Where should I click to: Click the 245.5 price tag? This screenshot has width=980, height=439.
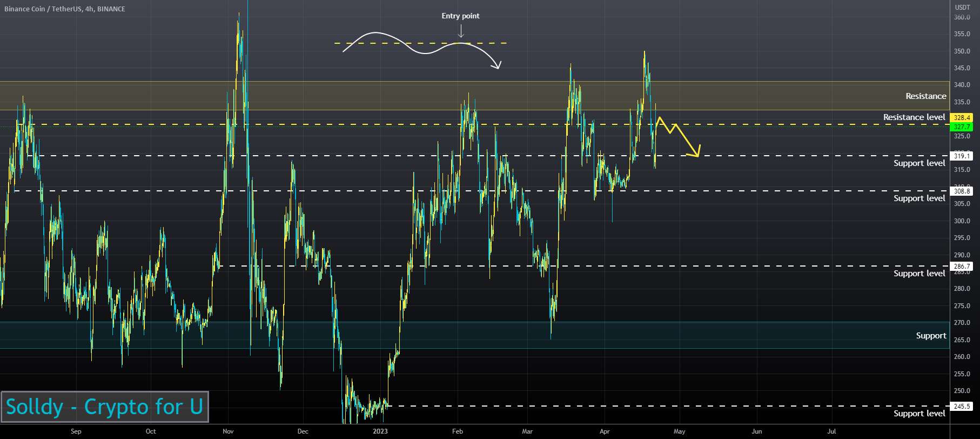[962, 407]
